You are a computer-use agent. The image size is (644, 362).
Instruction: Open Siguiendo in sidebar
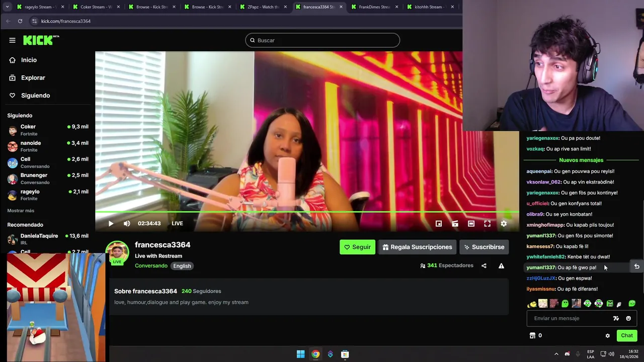tap(35, 96)
